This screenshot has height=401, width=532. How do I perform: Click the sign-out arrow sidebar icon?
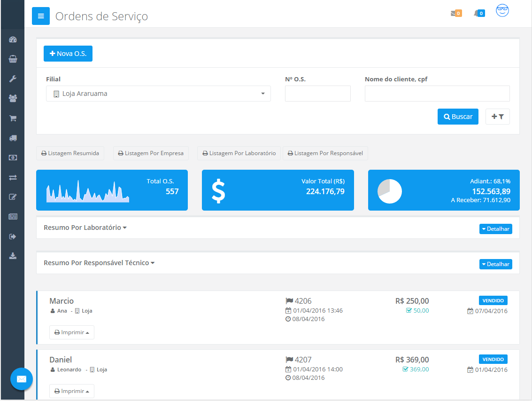(13, 236)
